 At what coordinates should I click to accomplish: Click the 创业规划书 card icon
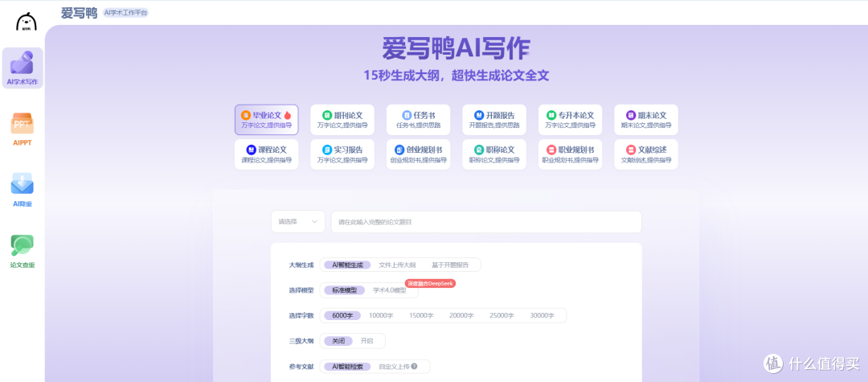tap(399, 150)
